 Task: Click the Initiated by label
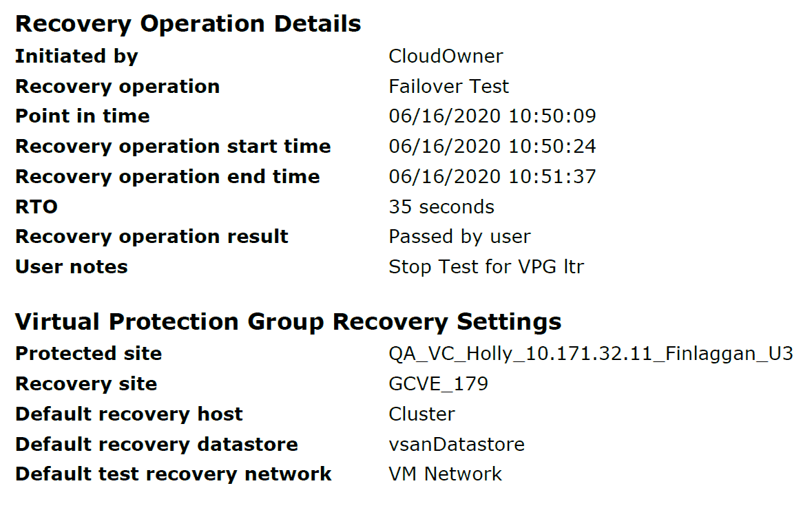[x=76, y=56]
